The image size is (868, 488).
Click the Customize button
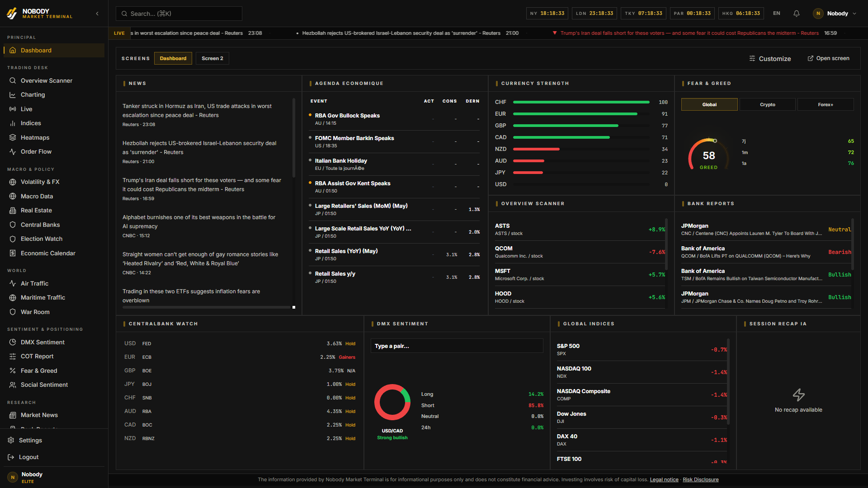click(x=770, y=59)
